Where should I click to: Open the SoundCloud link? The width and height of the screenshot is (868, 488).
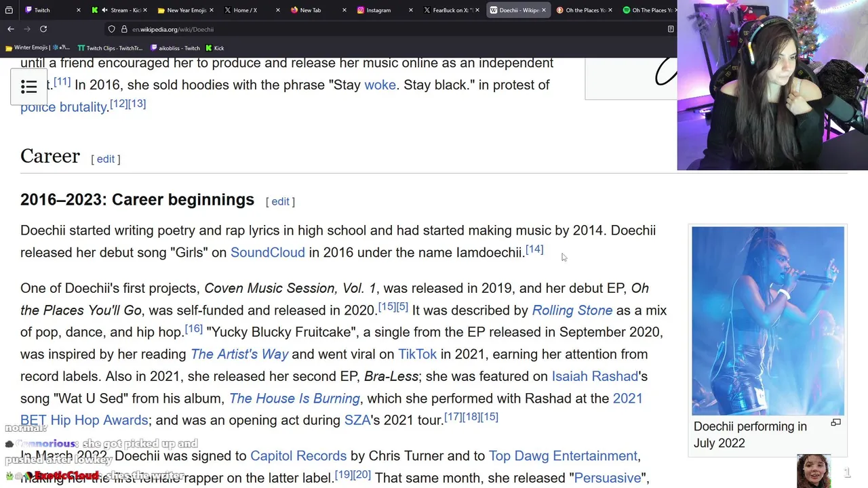pyautogui.click(x=268, y=252)
